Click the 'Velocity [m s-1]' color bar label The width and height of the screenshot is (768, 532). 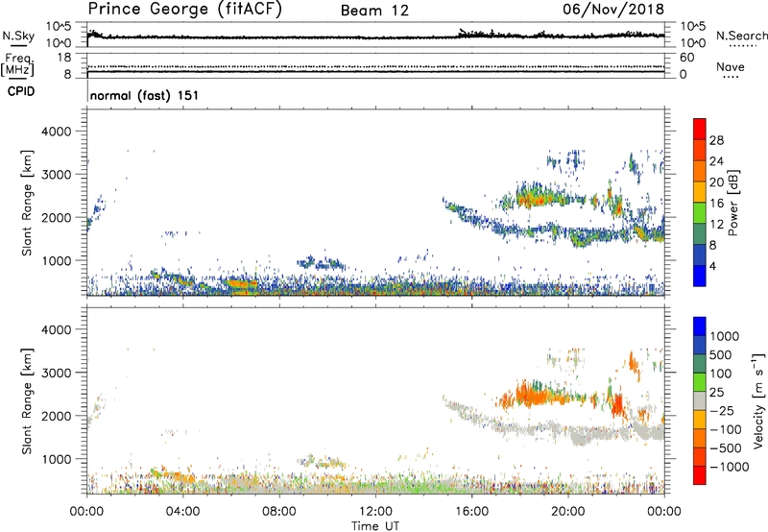(758, 400)
